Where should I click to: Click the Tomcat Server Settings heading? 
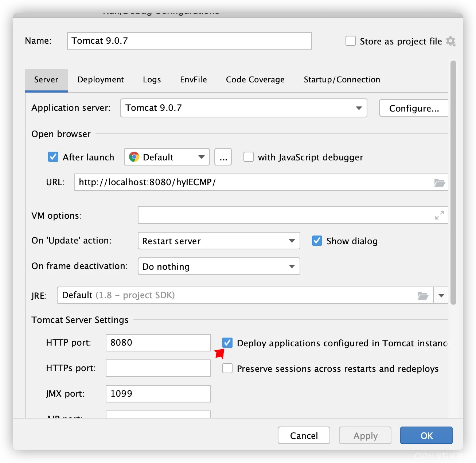(x=80, y=320)
